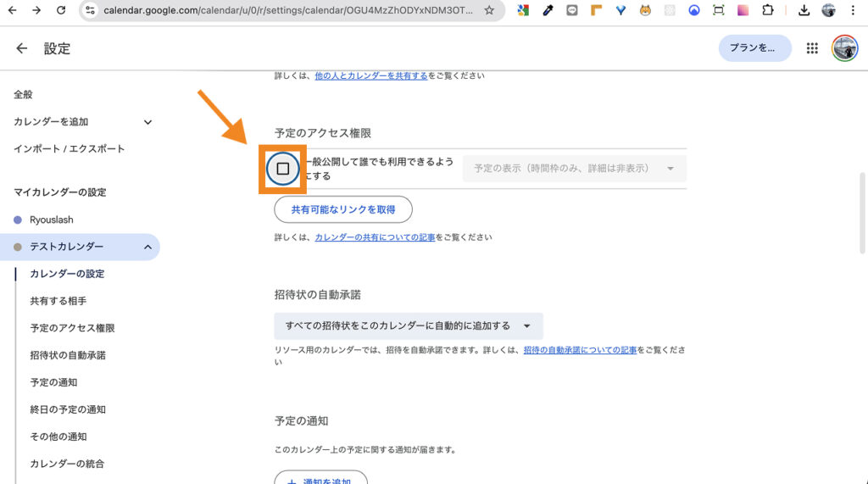This screenshot has height=484, width=868.
Task: Click the Ryouslash calendar color dot
Action: [18, 220]
